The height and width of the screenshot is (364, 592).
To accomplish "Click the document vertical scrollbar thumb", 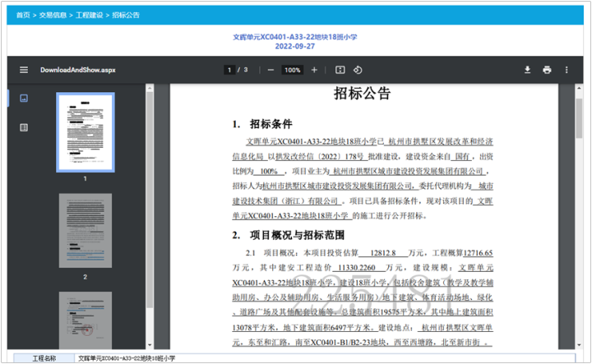I will click(579, 118).
